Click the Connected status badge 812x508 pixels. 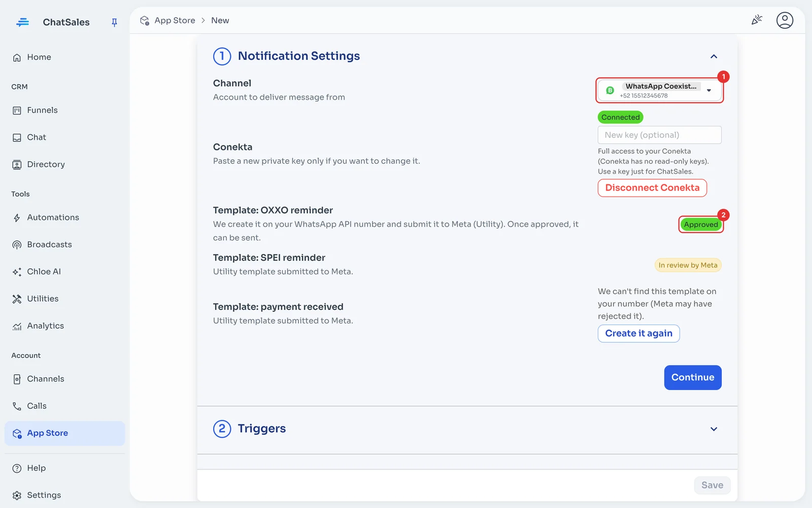tap(620, 117)
